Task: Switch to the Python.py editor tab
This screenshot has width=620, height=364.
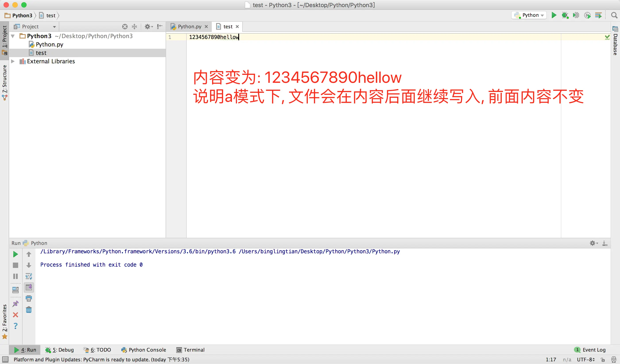Action: pos(189,27)
